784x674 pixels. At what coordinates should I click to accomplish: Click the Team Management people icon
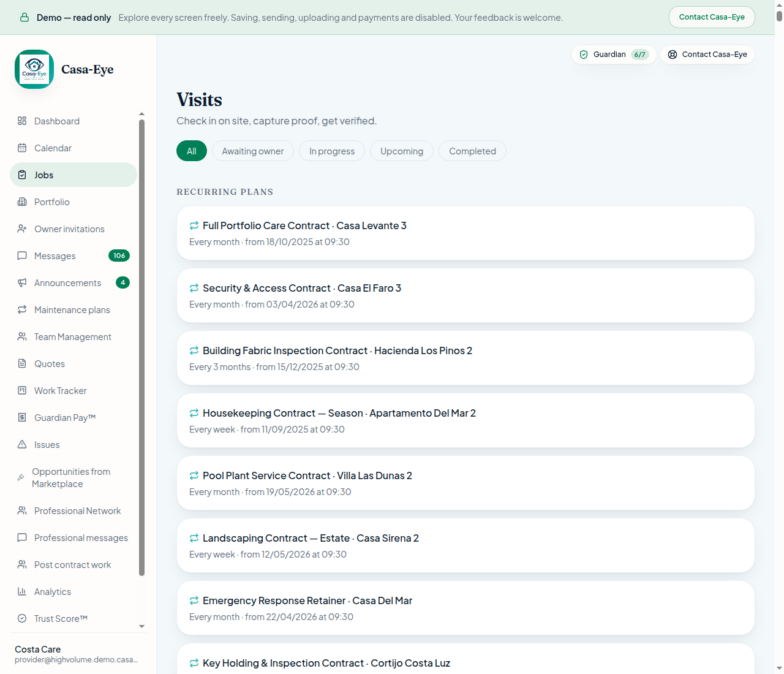pos(22,336)
